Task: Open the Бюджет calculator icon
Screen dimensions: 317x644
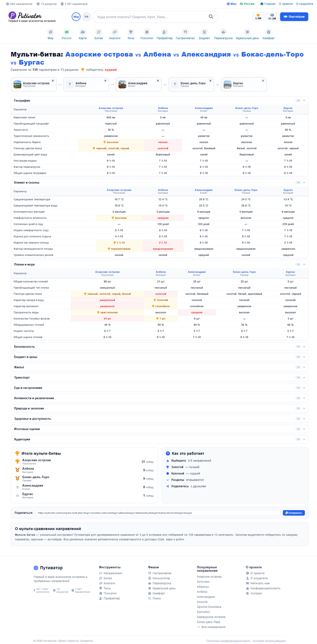Action: pos(205,32)
